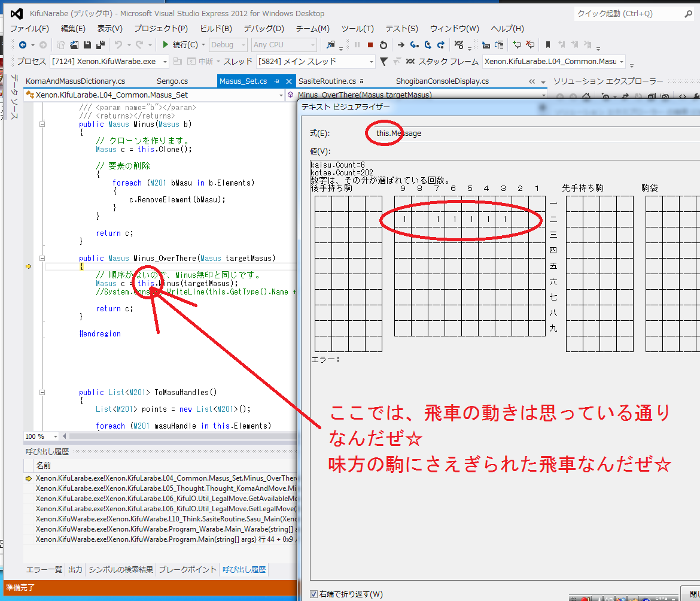Click the Step Over icon
This screenshot has height=601, width=700.
click(x=428, y=45)
